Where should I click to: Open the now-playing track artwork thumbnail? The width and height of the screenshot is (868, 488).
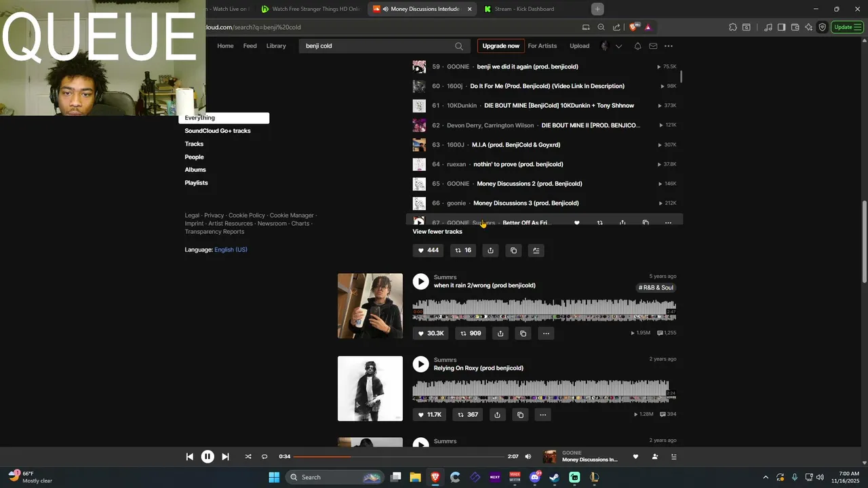pos(550,457)
